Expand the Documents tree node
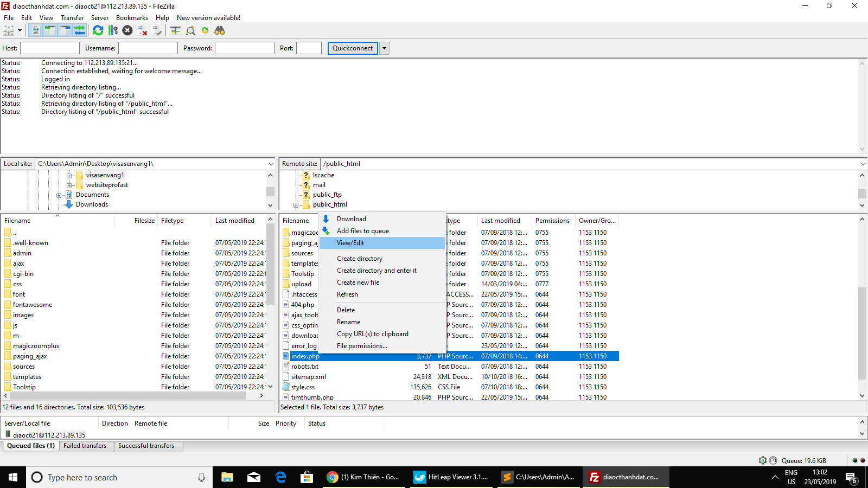868x488 pixels. [x=59, y=195]
